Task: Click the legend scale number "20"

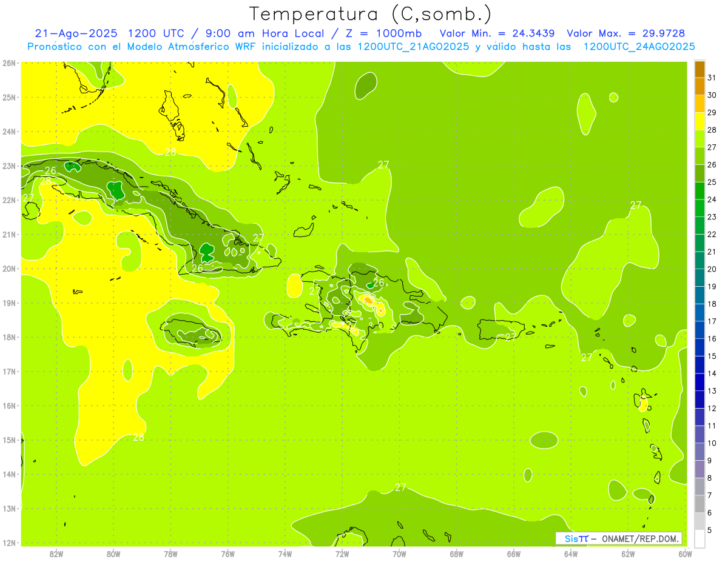Action: pyautogui.click(x=712, y=269)
